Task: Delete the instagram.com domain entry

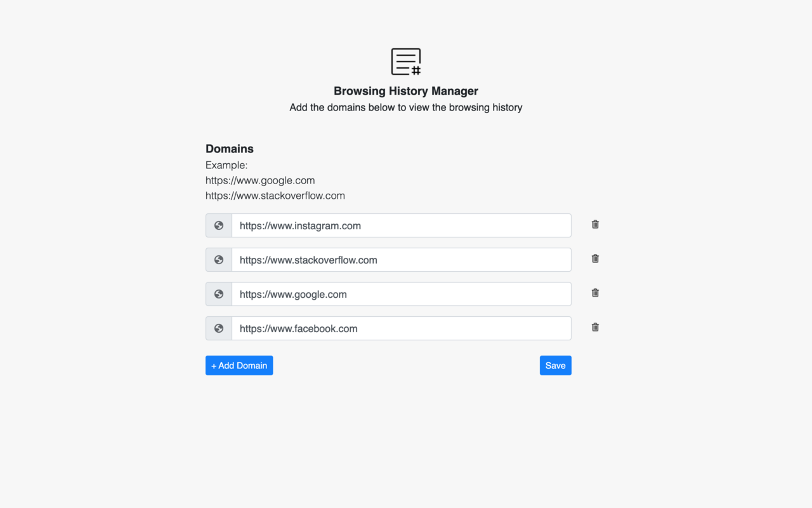Action: (x=594, y=224)
